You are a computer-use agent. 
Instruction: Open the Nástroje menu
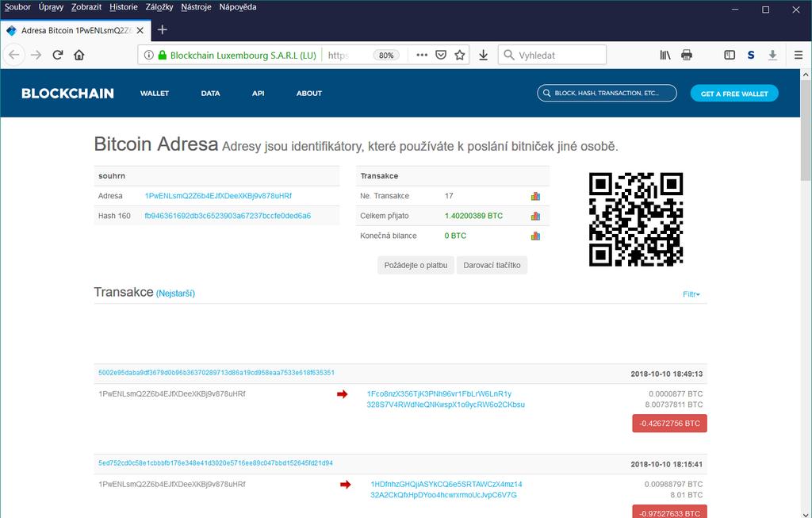tap(197, 7)
